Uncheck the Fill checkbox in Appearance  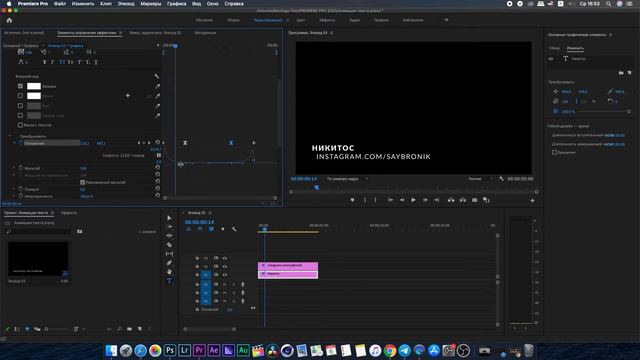click(20, 86)
